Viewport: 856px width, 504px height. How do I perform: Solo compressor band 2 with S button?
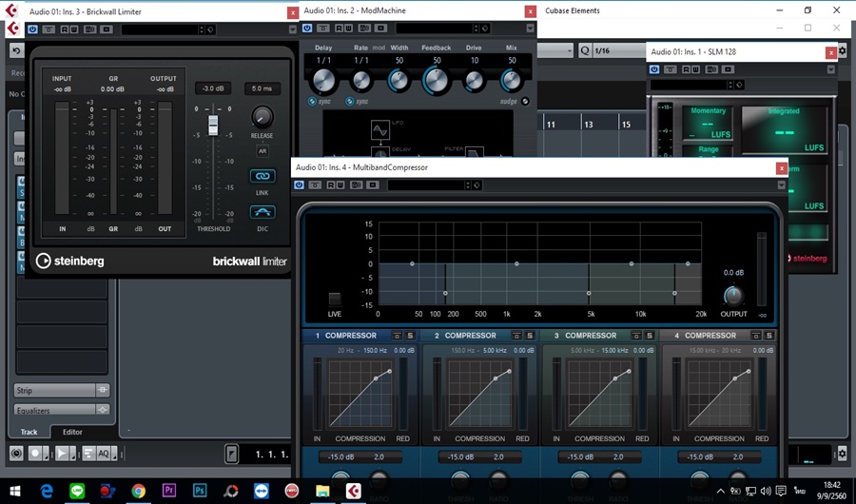pos(530,336)
